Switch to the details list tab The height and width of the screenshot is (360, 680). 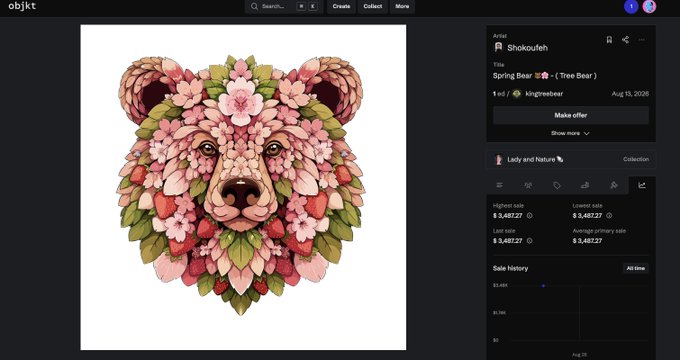click(x=500, y=185)
